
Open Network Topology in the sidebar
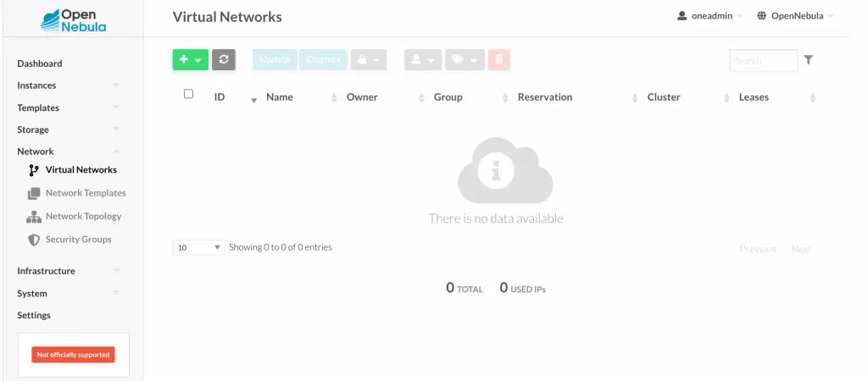(84, 216)
